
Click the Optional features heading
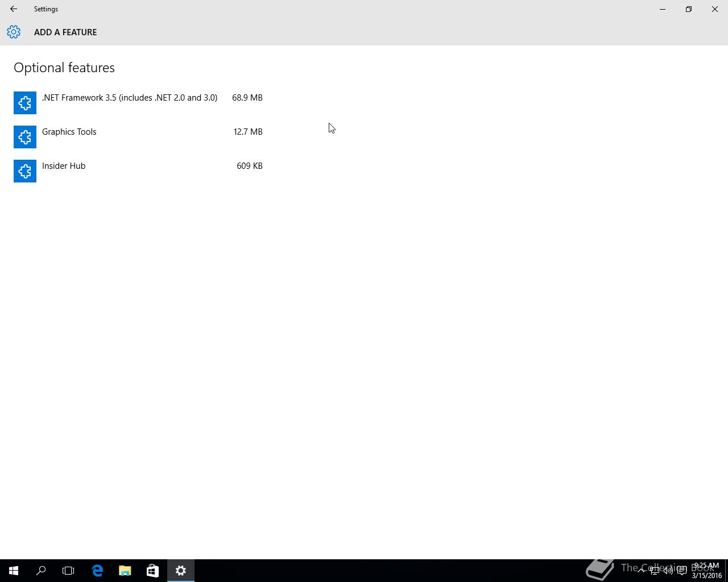64,68
